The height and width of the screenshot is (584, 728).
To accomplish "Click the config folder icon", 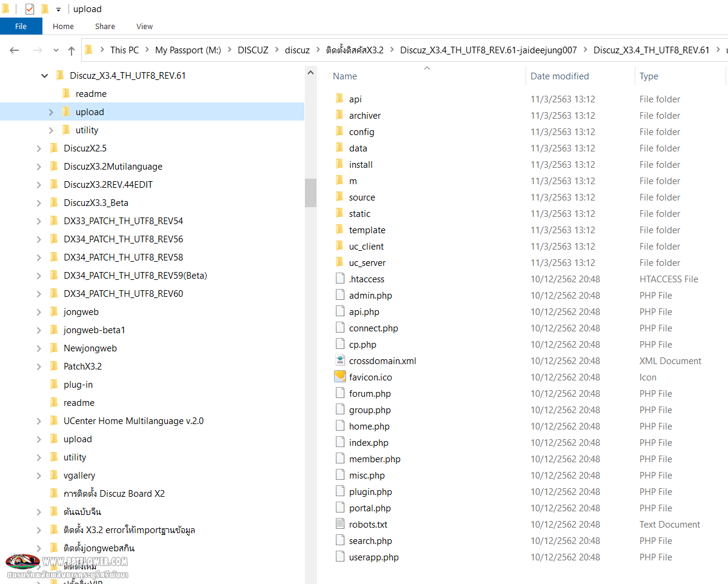I will 339,131.
